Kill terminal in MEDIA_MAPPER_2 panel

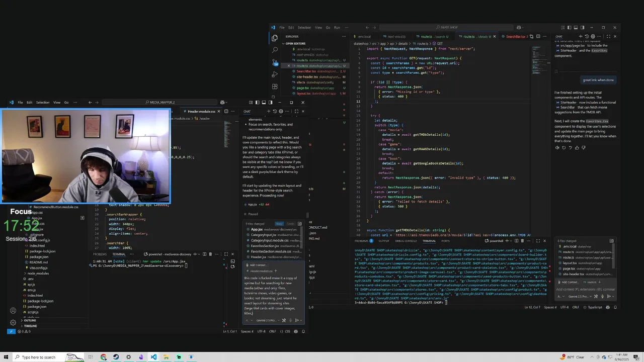[x=210, y=254]
